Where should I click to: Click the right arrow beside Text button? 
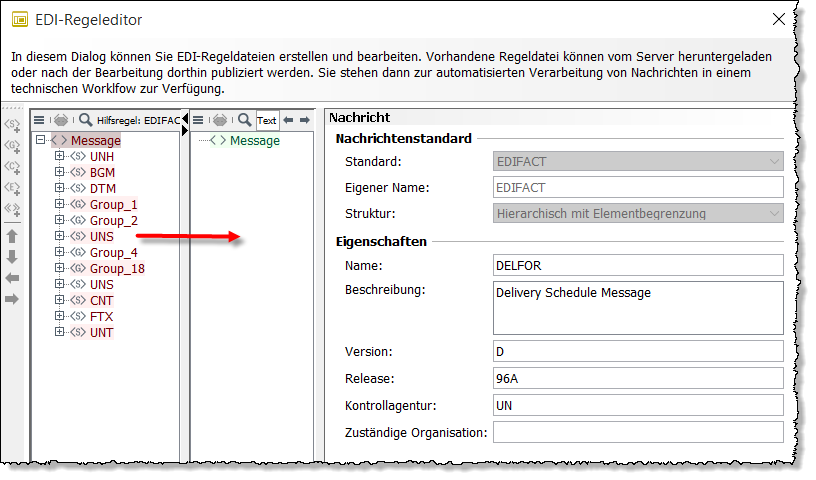pyautogui.click(x=305, y=120)
